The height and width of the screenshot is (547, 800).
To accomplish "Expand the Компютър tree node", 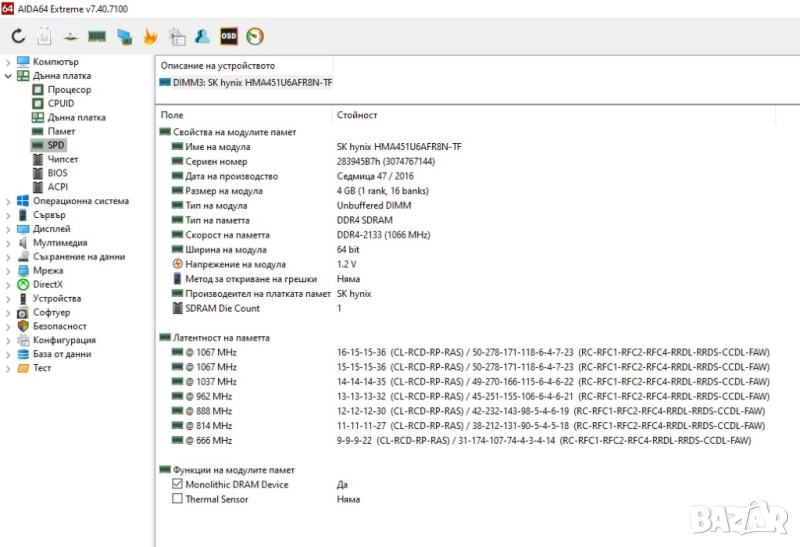I will [x=8, y=62].
